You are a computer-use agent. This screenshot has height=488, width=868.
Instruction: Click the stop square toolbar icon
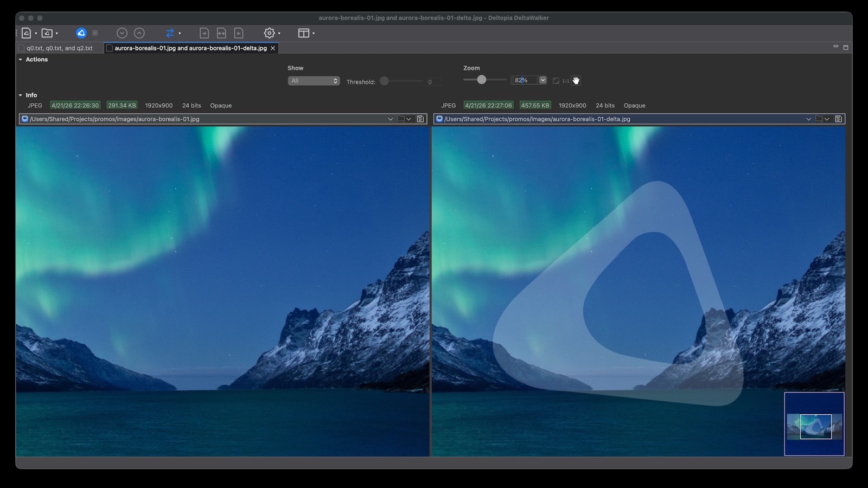point(95,33)
